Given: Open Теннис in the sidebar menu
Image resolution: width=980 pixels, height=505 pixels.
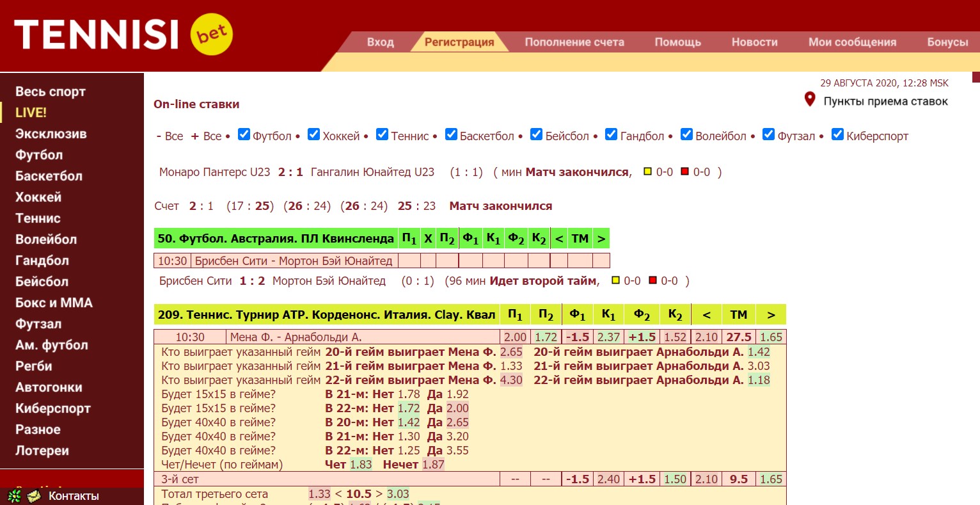Looking at the screenshot, I should (38, 218).
